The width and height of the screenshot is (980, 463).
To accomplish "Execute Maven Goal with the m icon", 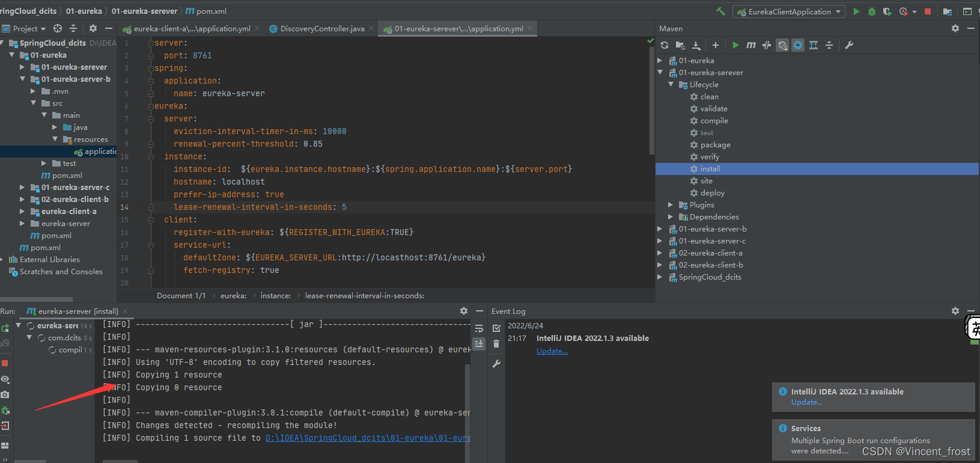I will click(x=751, y=45).
